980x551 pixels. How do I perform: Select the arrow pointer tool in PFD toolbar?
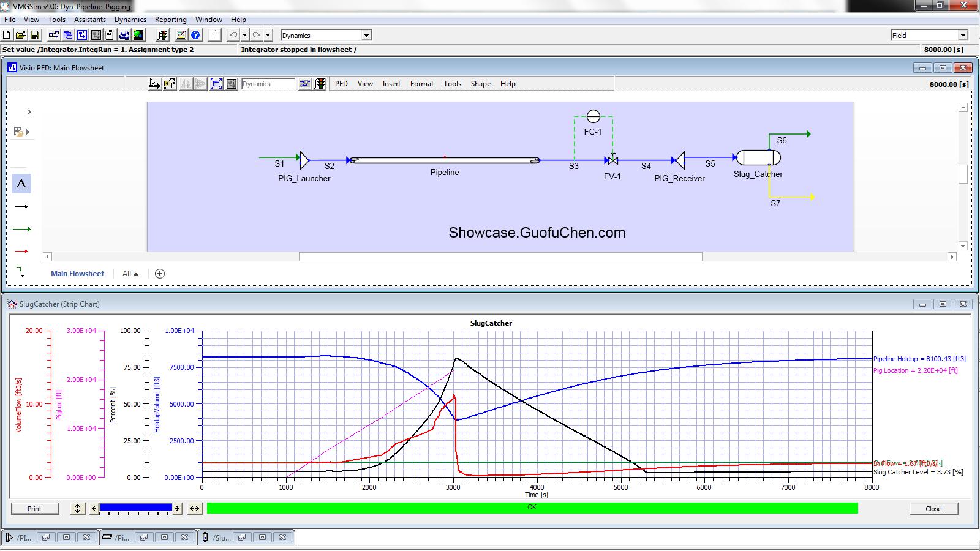(154, 84)
